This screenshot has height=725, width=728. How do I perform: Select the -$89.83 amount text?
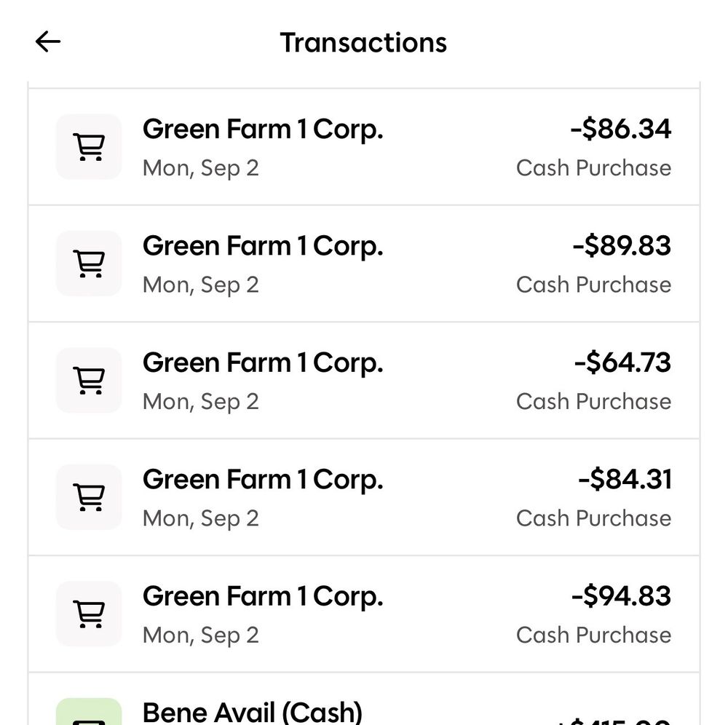point(622,245)
